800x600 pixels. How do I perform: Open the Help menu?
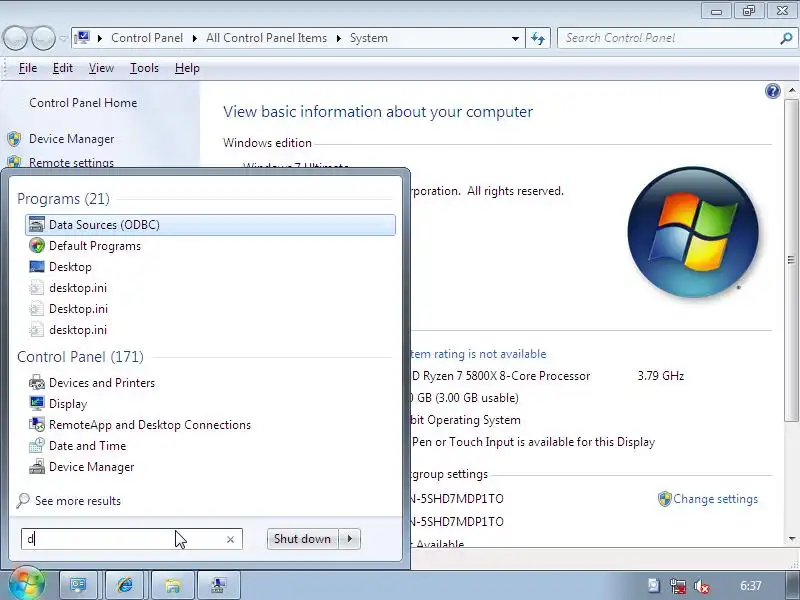click(187, 68)
